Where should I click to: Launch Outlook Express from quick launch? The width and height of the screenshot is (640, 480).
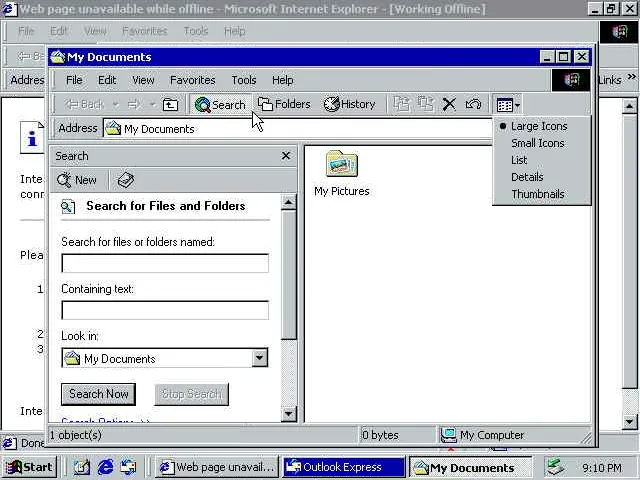pyautogui.click(x=128, y=467)
